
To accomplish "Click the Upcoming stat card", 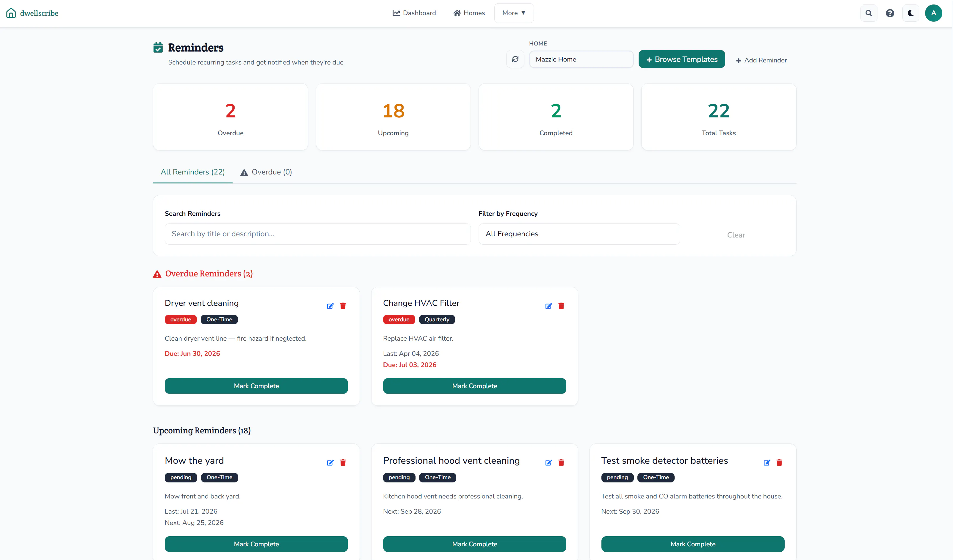I will [x=393, y=117].
